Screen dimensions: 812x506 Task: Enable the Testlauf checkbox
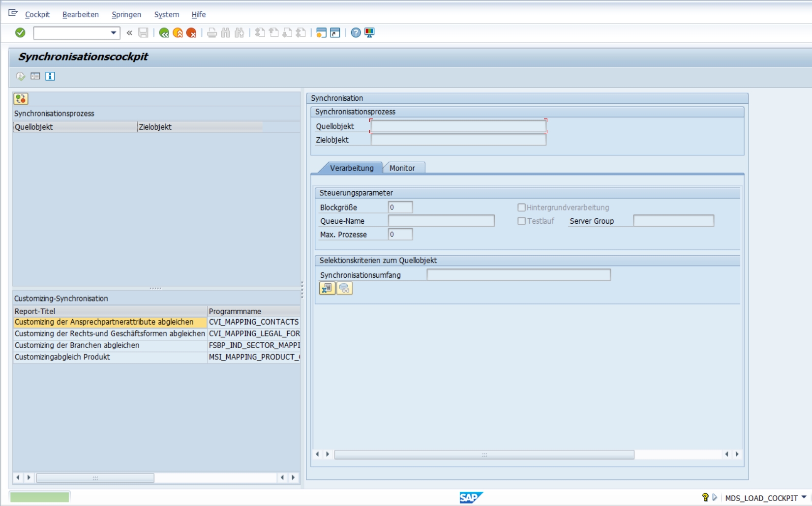pyautogui.click(x=521, y=221)
